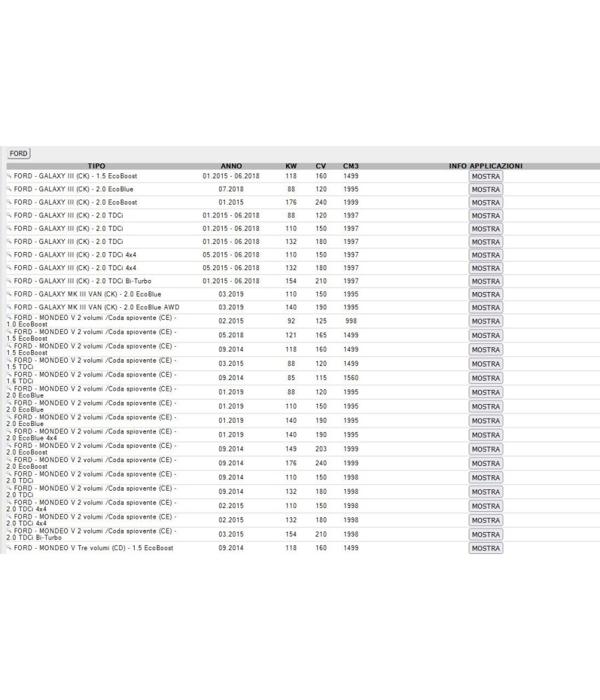The image size is (600, 700).
Task: Show info for Galaxy 2.0 TDCi Bi-Turbo
Action: click(x=486, y=281)
